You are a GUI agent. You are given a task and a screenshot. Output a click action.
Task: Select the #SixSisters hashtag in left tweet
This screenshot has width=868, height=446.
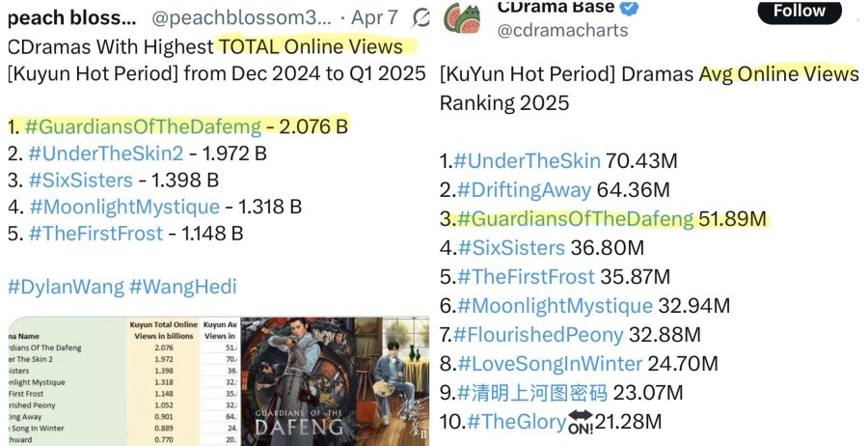(81, 181)
